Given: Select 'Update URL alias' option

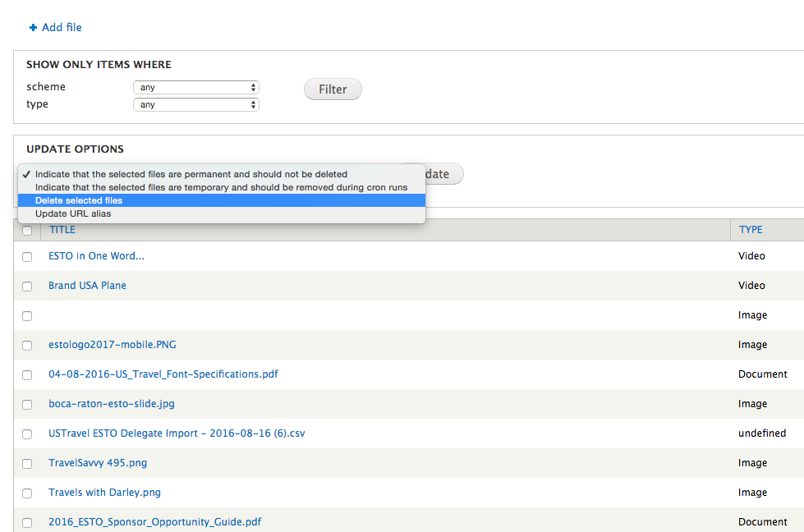Looking at the screenshot, I should coord(222,213).
